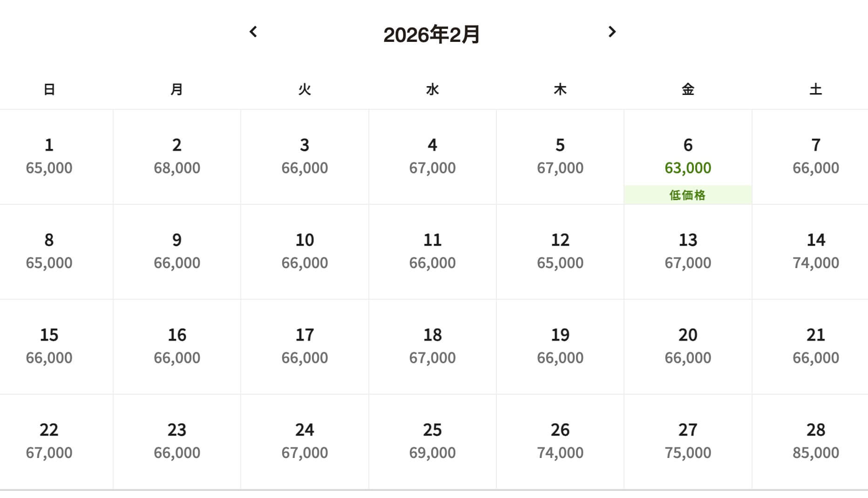Click the 2026年2月 month title
Screen dimensions: 868x498
(433, 34)
